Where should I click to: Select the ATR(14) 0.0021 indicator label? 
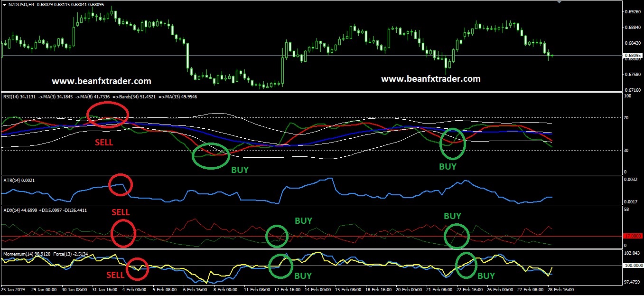(x=19, y=181)
